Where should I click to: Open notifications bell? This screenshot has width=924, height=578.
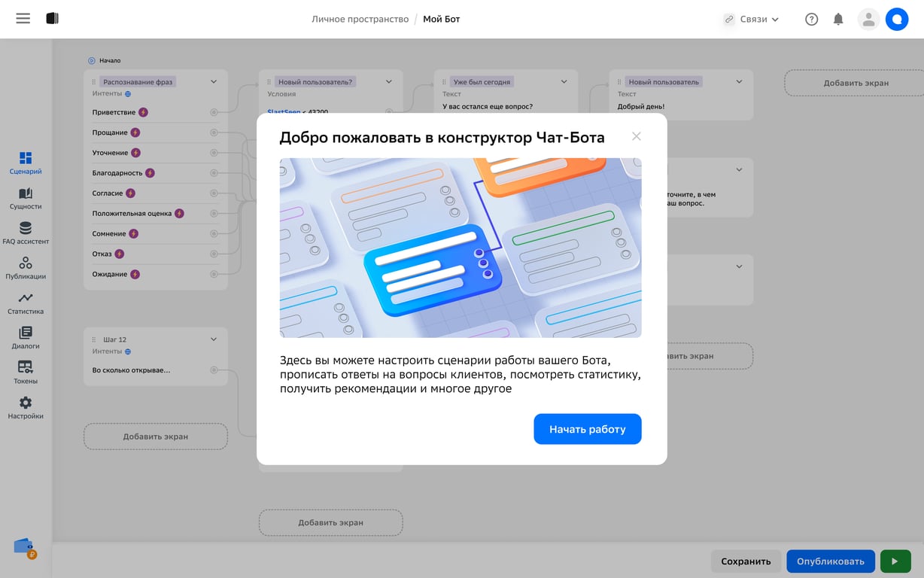(x=838, y=20)
